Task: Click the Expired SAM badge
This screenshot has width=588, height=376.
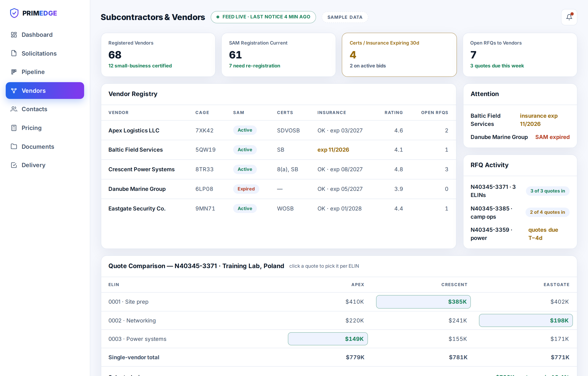Action: pos(246,189)
